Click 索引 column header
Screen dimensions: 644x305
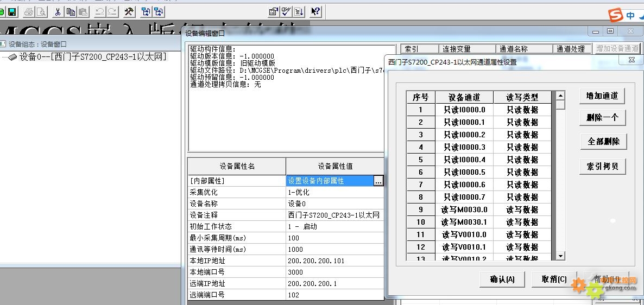tap(420, 49)
